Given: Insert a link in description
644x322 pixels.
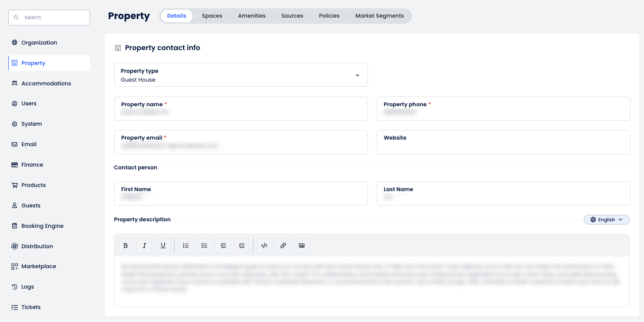Looking at the screenshot, I should (283, 246).
